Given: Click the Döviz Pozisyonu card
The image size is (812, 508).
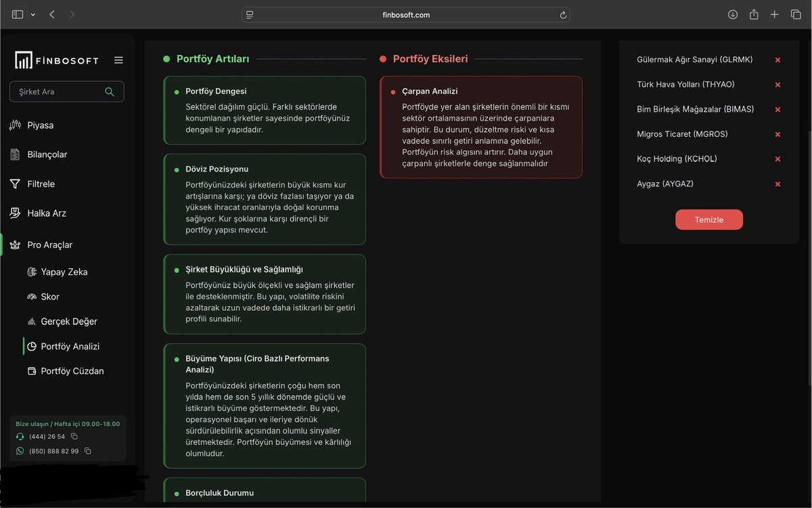Looking at the screenshot, I should point(265,199).
